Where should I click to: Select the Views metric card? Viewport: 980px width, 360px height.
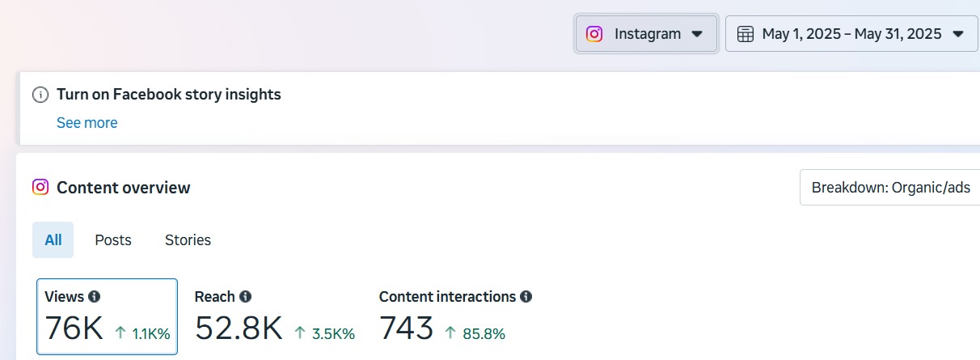tap(107, 316)
